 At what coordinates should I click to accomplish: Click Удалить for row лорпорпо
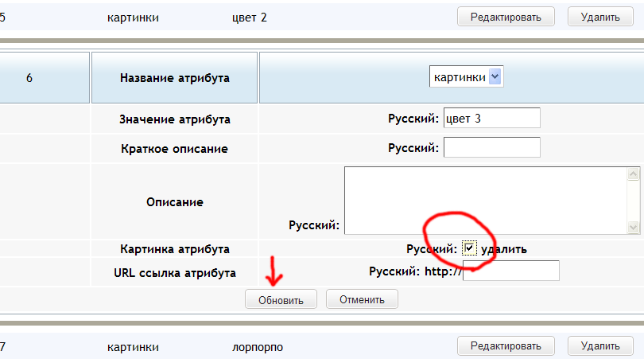tap(600, 345)
